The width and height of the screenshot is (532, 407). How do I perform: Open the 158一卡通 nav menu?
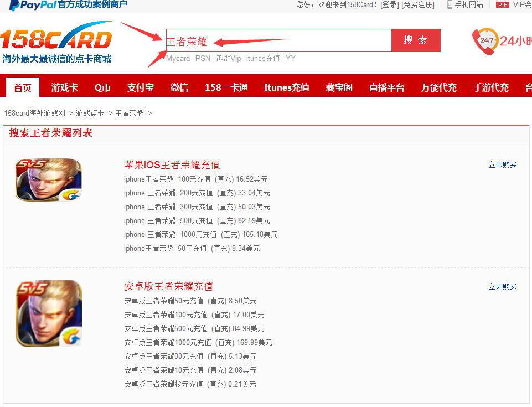click(226, 87)
